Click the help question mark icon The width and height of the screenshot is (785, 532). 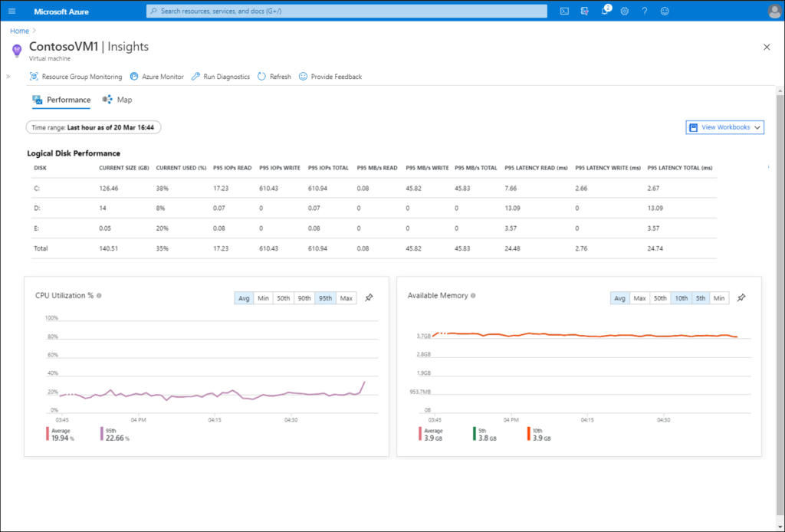pyautogui.click(x=645, y=11)
